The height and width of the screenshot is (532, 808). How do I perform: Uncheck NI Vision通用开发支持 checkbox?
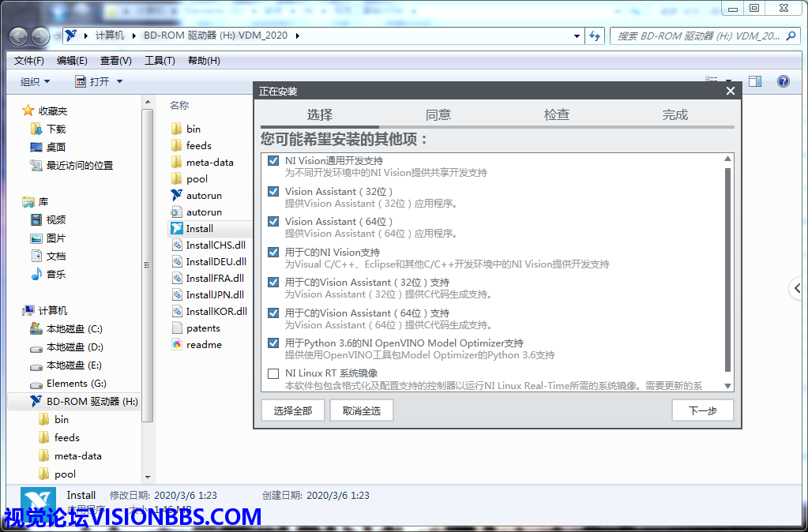(x=273, y=161)
